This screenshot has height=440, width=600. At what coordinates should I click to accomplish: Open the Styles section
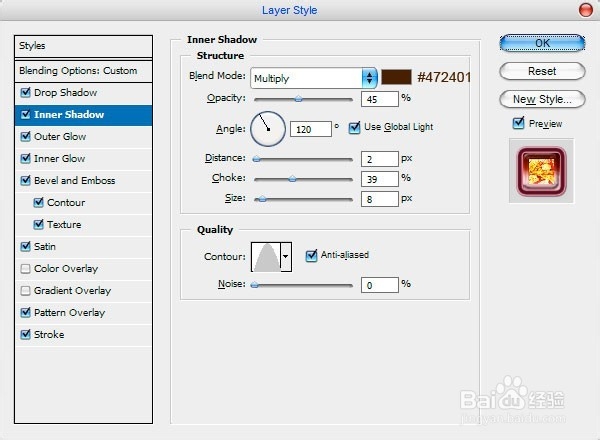click(83, 46)
